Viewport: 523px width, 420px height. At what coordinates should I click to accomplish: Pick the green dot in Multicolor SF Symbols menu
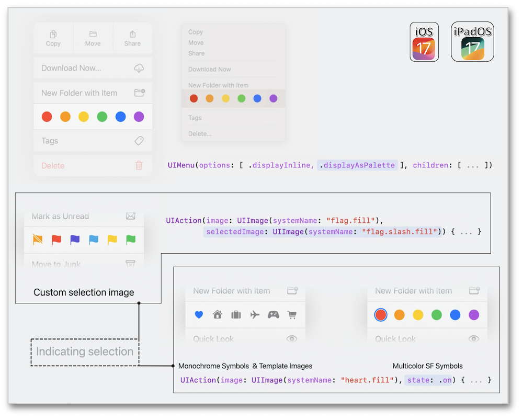[437, 314]
